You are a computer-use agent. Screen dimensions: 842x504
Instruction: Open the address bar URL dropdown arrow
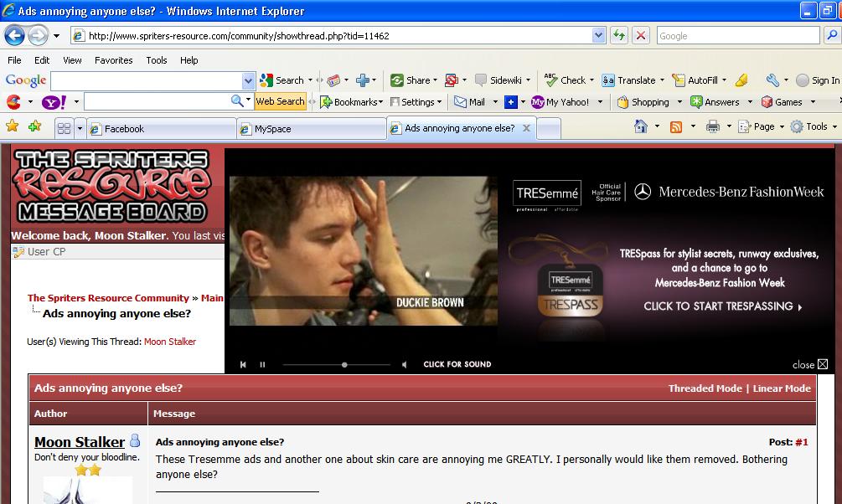[x=599, y=36]
